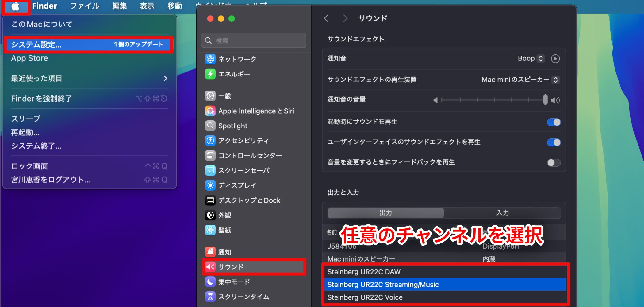
Task: Click the Screen Saver icon in sidebar
Action: [210, 170]
